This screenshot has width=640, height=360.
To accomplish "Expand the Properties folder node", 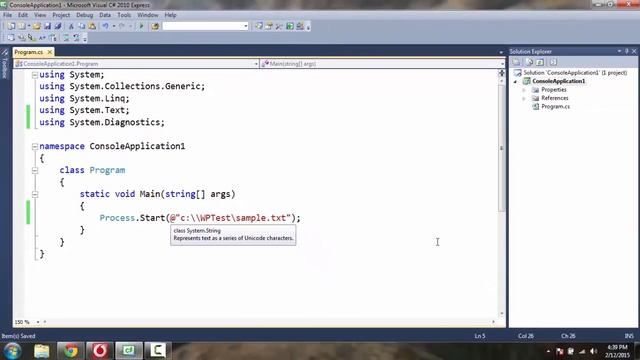I will click(x=524, y=90).
